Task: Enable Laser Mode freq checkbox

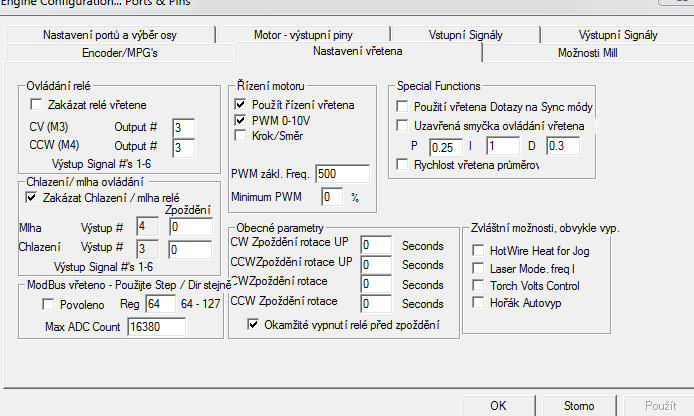Action: click(x=478, y=268)
